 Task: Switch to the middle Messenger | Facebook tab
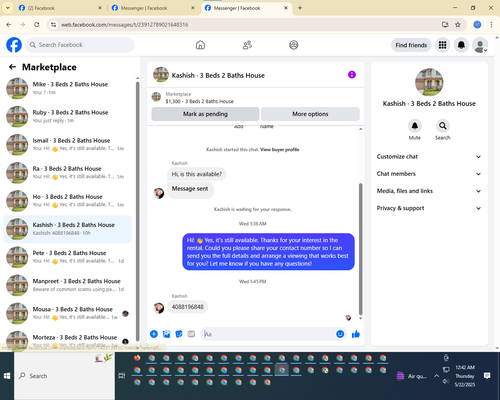coord(153,8)
